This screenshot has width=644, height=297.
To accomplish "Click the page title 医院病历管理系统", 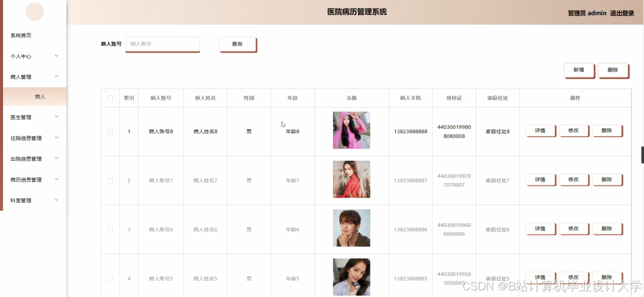I will [357, 12].
